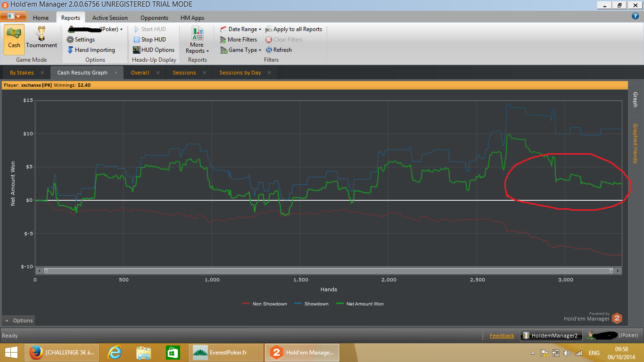This screenshot has height=362, width=644.
Task: Open the network signal tray icon
Action: tap(578, 353)
